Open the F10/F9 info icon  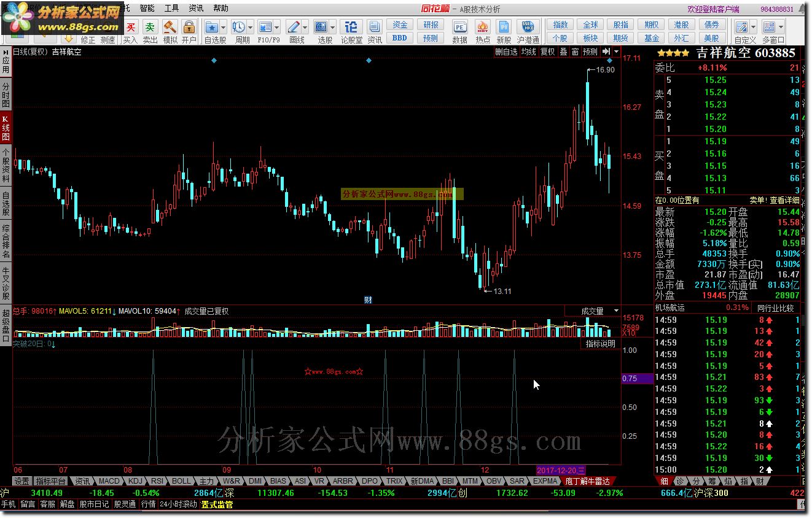[x=265, y=27]
